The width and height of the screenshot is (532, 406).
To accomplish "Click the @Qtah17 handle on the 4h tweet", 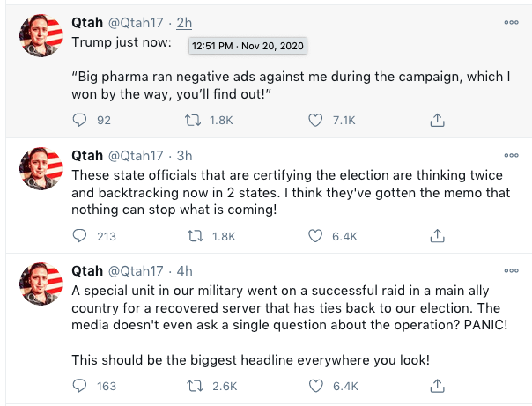I will click(x=138, y=270).
